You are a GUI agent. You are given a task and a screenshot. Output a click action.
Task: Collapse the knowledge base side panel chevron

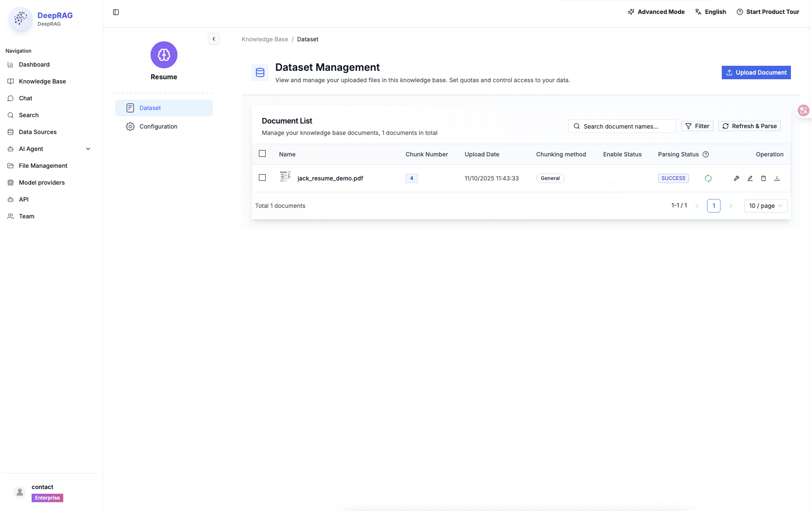point(214,39)
